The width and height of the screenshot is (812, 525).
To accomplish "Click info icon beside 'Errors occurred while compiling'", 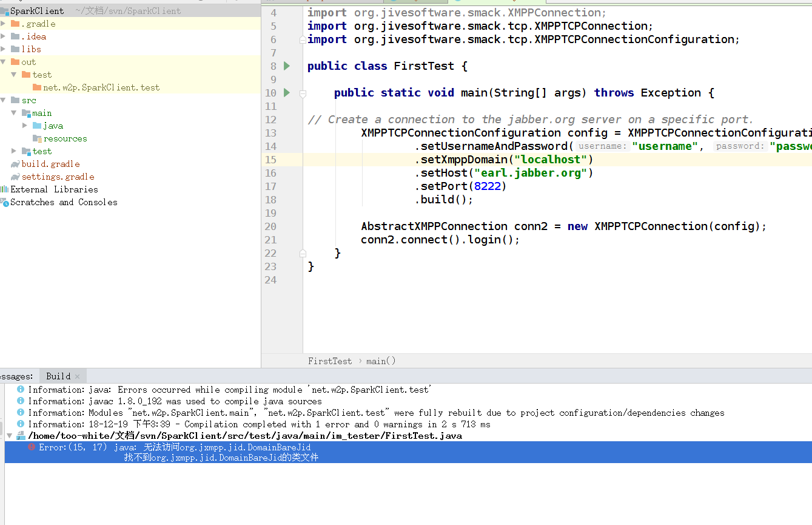I will point(21,390).
